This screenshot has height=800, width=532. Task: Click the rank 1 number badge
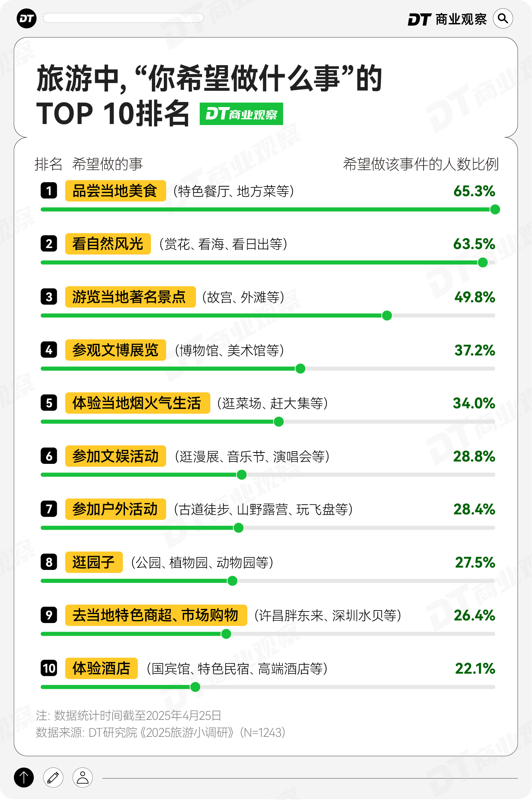[x=49, y=191]
